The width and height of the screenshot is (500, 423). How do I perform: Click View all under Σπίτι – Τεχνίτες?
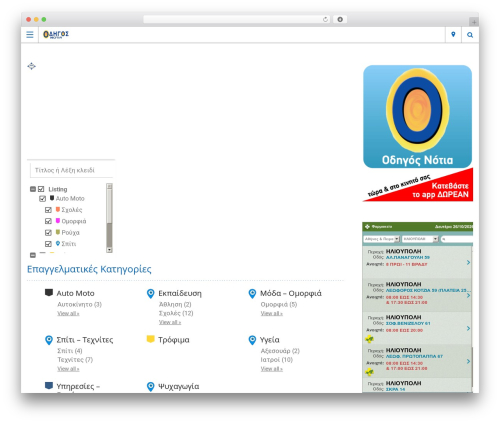click(x=68, y=369)
